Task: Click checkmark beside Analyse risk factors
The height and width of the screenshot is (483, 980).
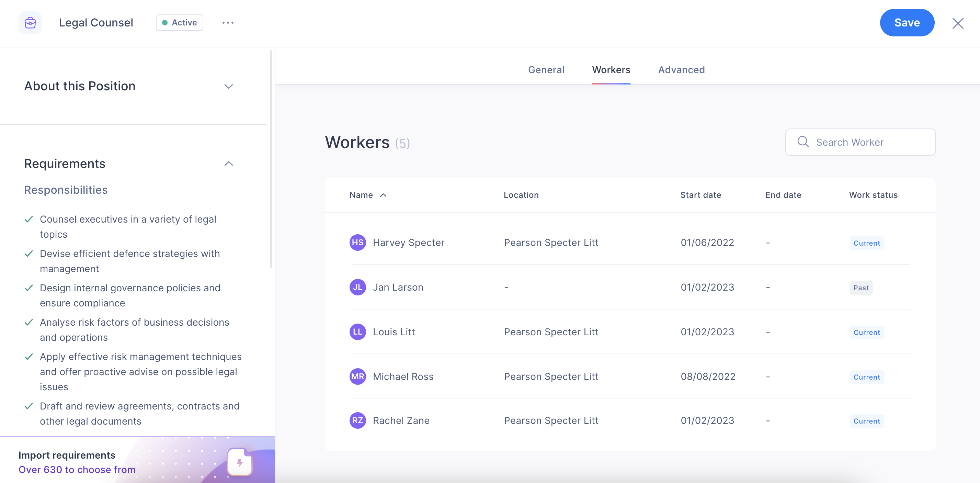Action: click(x=29, y=322)
